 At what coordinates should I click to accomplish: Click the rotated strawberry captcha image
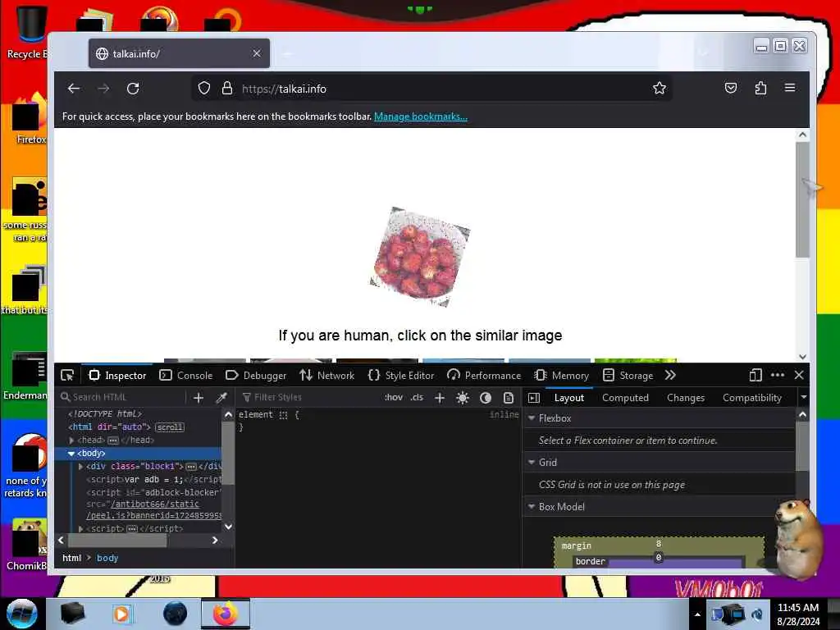420,257
